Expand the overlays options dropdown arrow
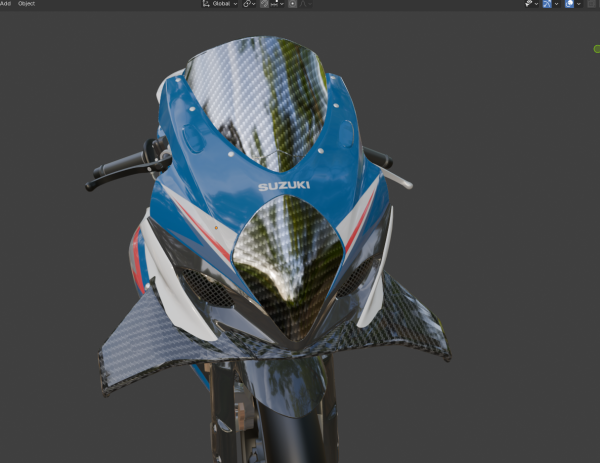The width and height of the screenshot is (600, 463). pos(579,4)
